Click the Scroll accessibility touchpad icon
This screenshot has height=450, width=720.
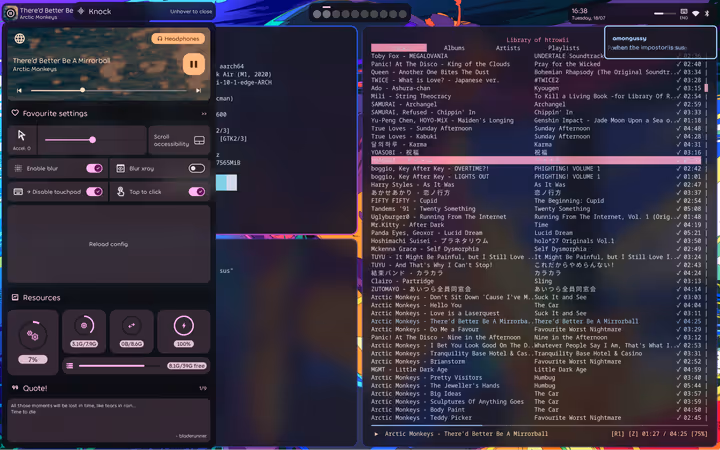199,140
